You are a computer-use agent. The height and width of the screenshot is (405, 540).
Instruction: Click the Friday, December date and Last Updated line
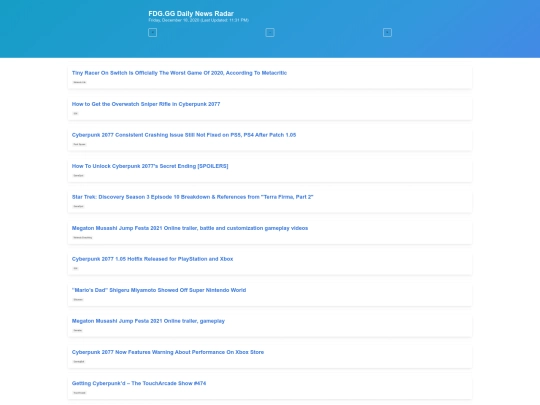[198, 20]
